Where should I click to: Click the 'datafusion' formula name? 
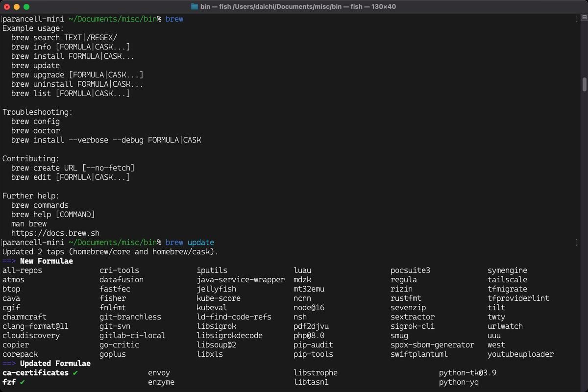click(x=122, y=280)
